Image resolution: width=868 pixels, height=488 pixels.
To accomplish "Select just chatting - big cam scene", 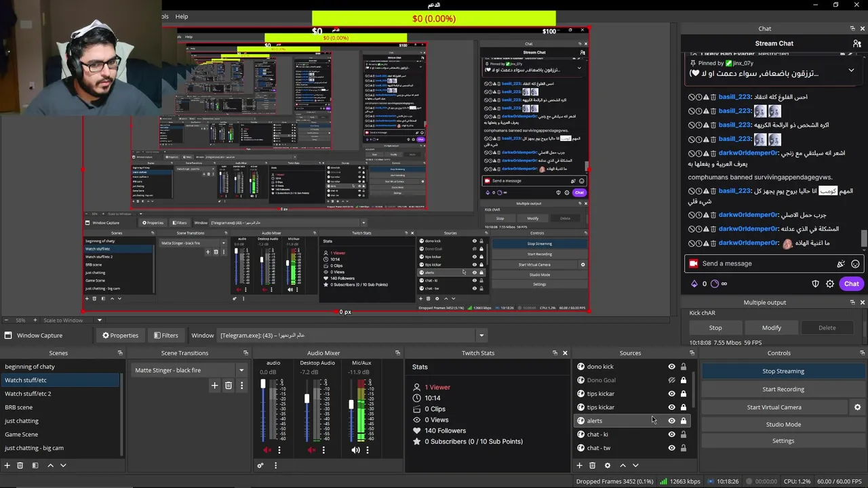I will (x=61, y=448).
